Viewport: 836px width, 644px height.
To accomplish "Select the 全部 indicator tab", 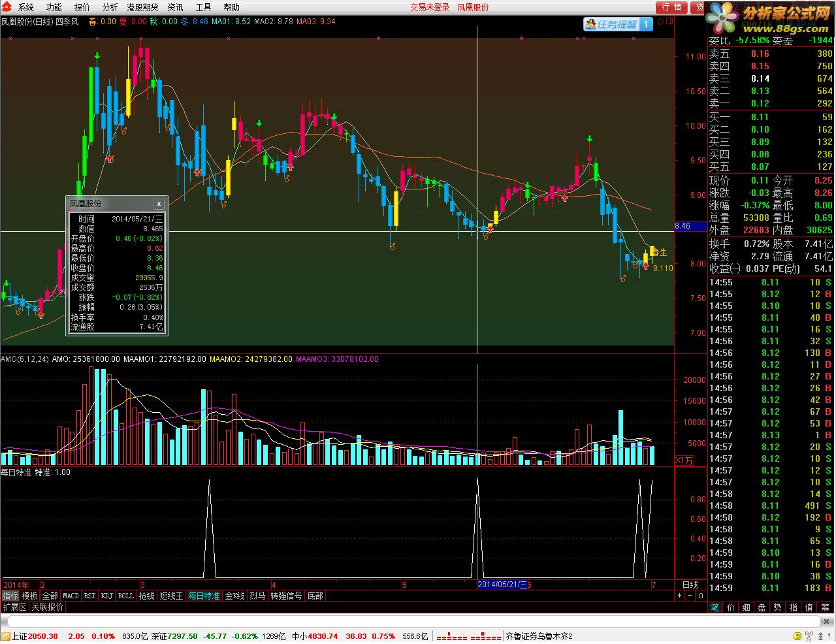I will tap(50, 596).
